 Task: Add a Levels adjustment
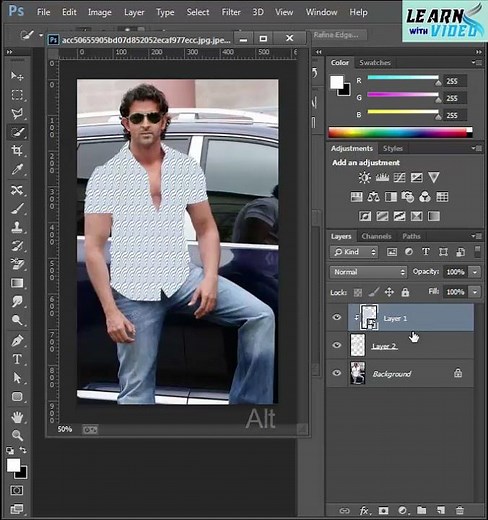(382, 177)
